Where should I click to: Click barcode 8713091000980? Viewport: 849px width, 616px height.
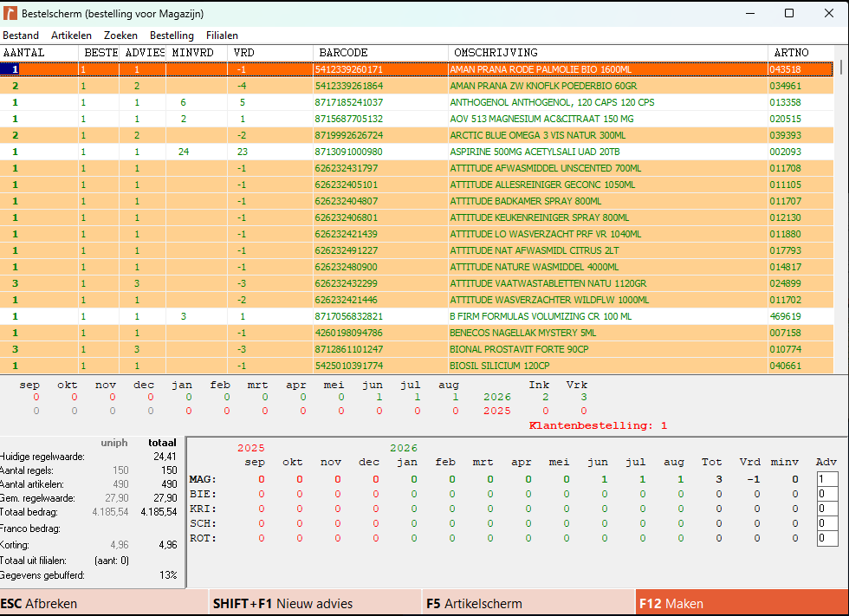click(348, 152)
